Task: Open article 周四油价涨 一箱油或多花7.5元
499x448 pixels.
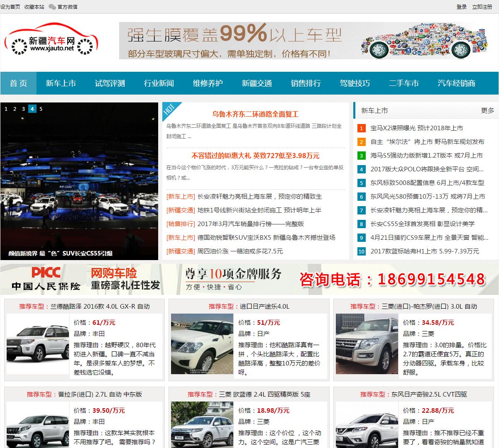Action: click(240, 251)
